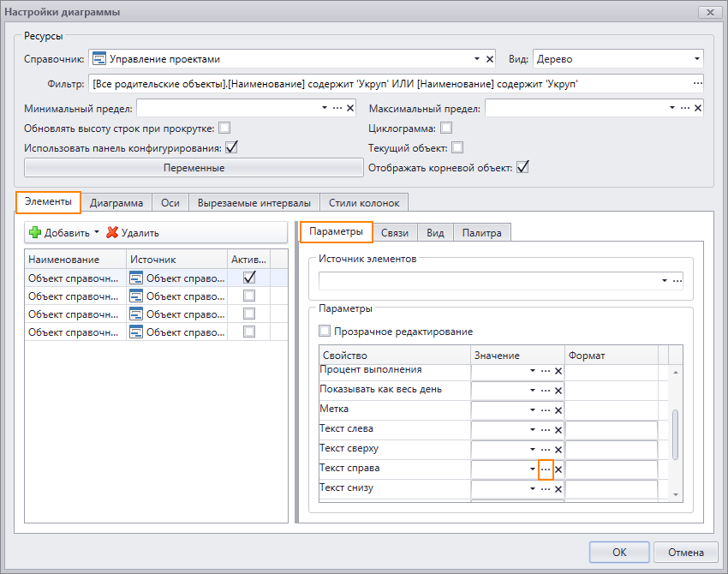Uncheck Отображать корневой объект

click(x=522, y=167)
